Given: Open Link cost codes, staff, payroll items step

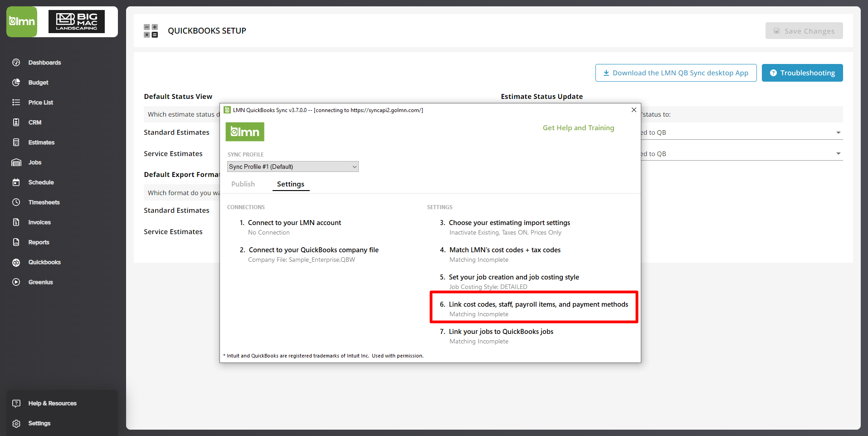Looking at the screenshot, I should [538, 304].
